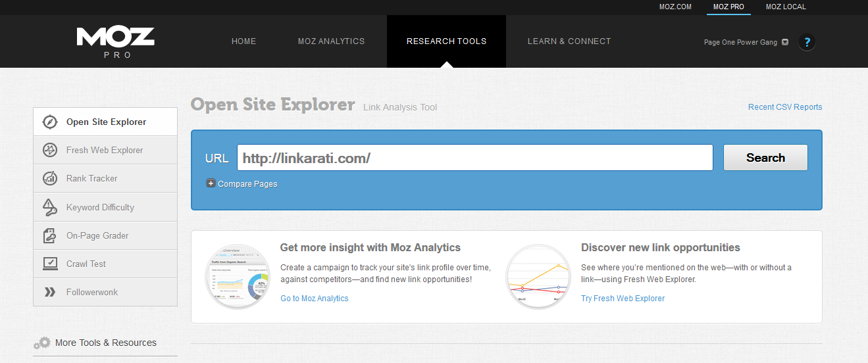Open On-Page Grader tool

(105, 235)
